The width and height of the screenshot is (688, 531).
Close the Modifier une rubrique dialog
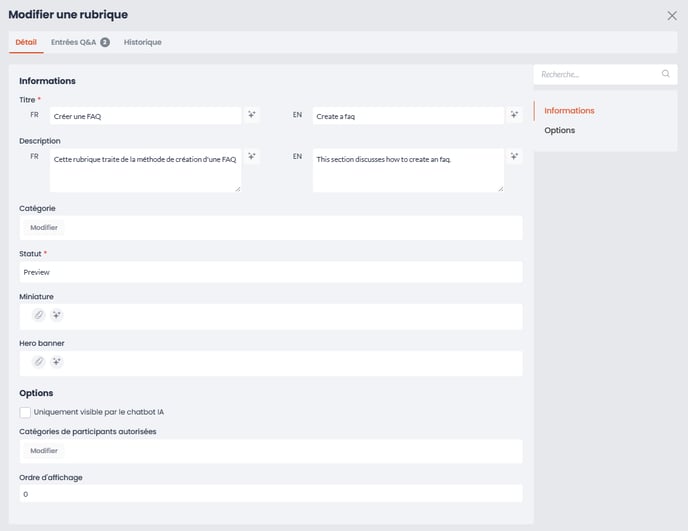672,16
